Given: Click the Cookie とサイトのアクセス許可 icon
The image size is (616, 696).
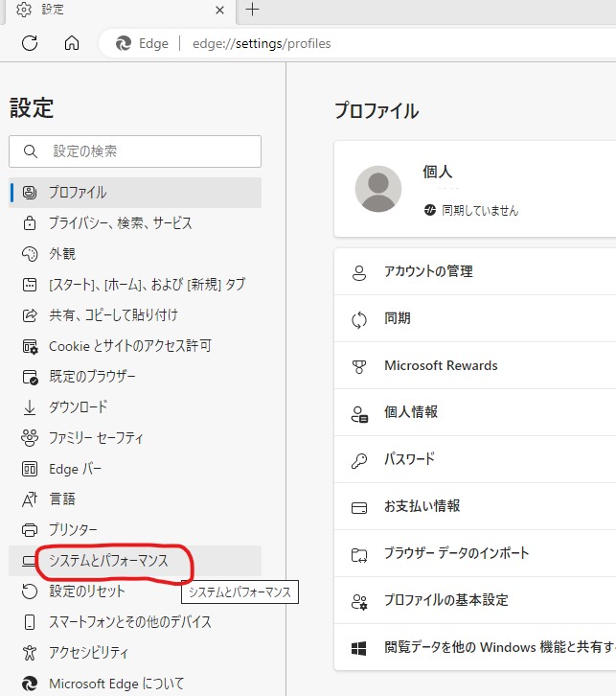Looking at the screenshot, I should tap(30, 346).
